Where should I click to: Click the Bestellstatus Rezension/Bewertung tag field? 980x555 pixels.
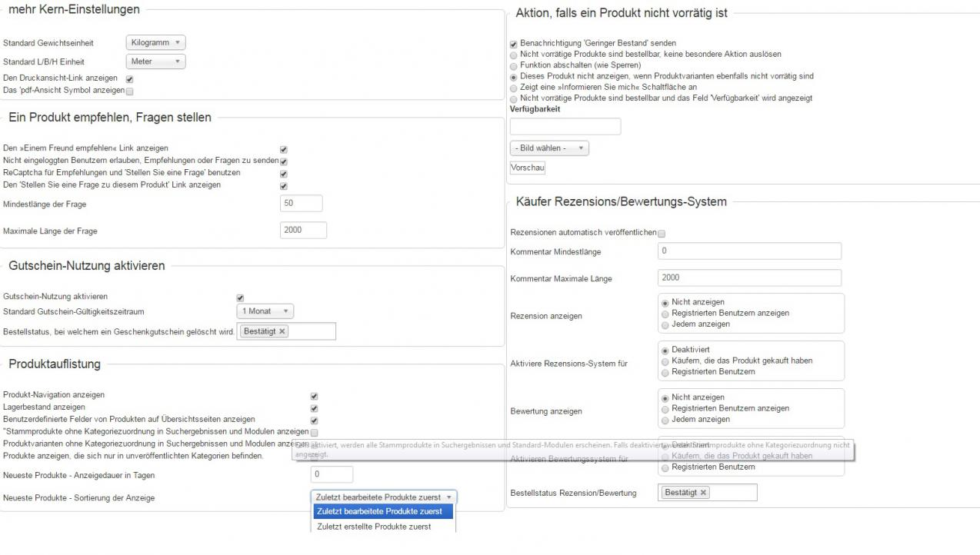click(x=708, y=493)
